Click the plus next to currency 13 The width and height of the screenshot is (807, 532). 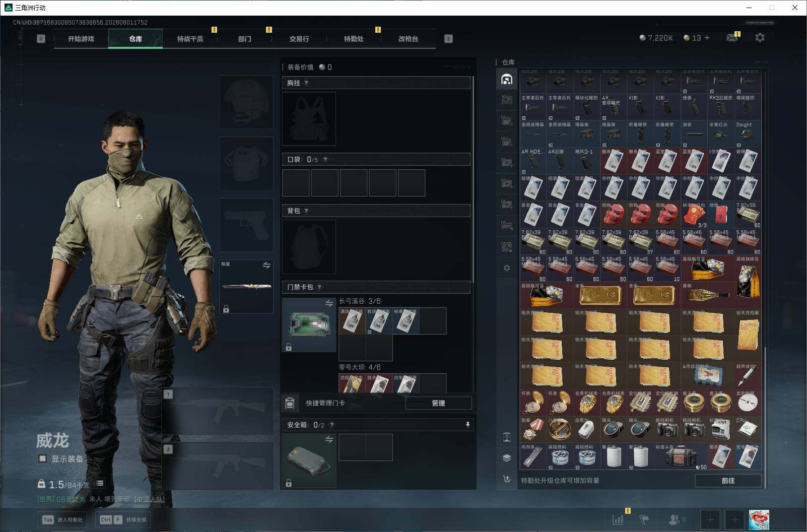pos(707,38)
